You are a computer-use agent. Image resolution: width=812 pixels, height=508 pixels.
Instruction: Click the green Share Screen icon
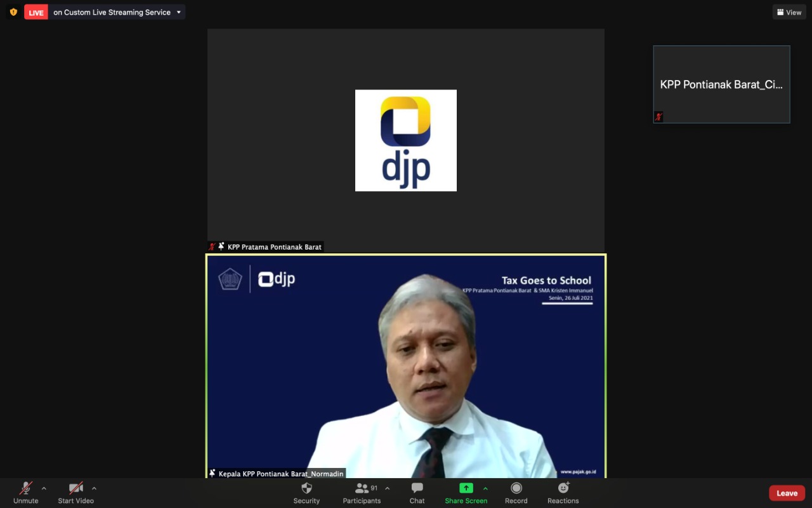coord(466,488)
